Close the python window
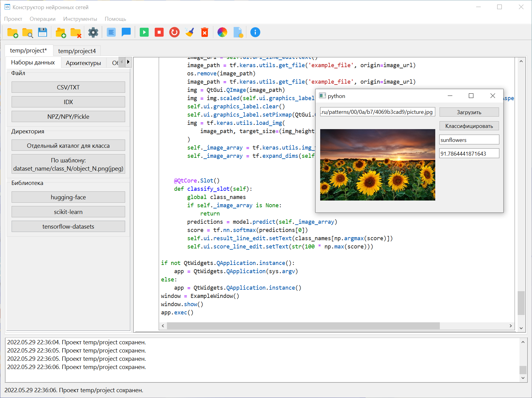The width and height of the screenshot is (532, 398). tap(493, 96)
